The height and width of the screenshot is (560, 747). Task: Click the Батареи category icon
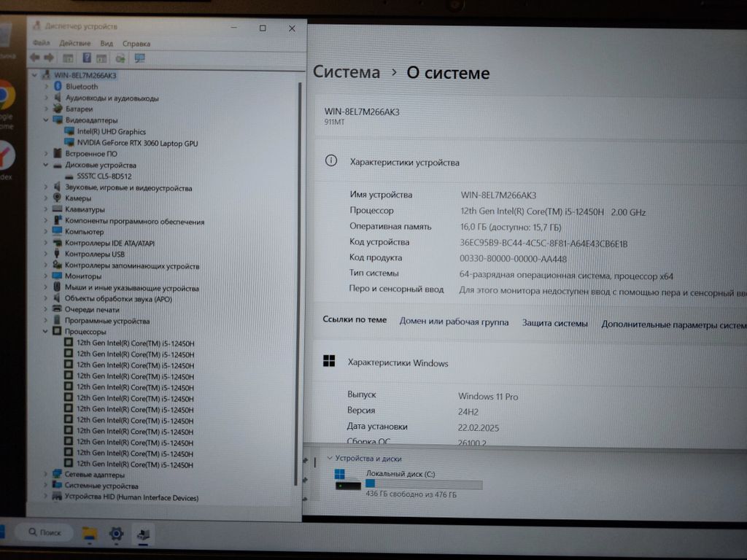58,109
